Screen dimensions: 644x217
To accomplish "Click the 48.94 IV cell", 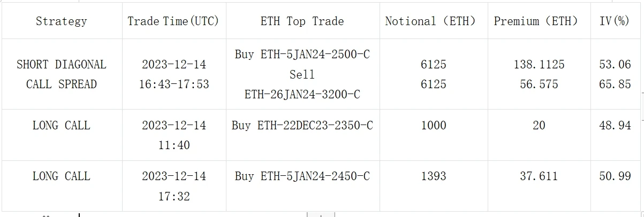I will coord(615,126).
